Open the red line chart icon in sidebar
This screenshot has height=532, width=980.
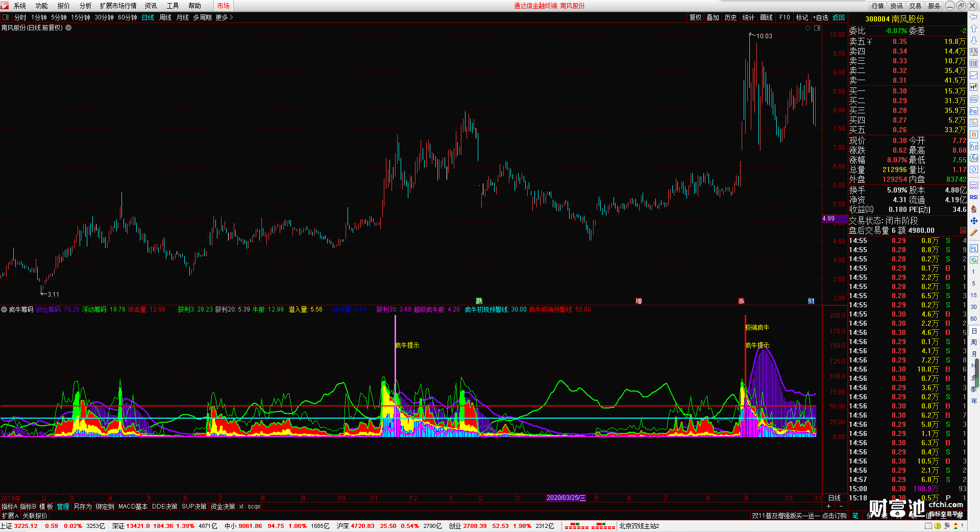pyautogui.click(x=974, y=76)
